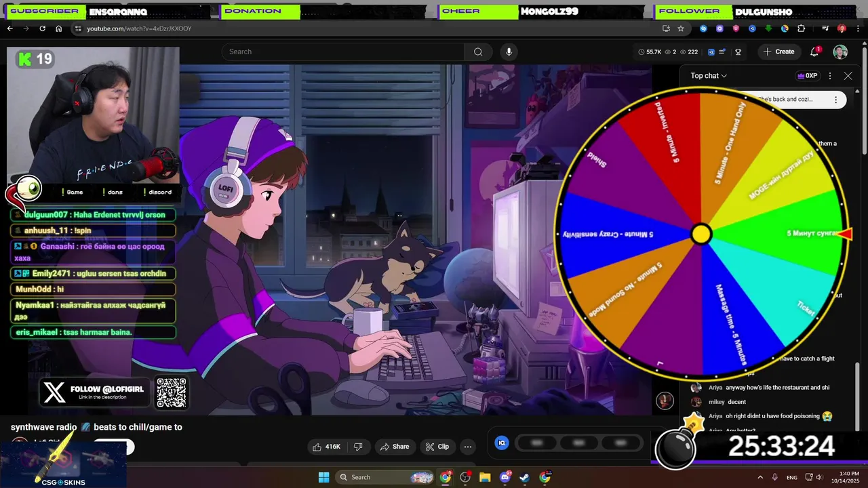This screenshot has width=868, height=488.
Task: Click the Windows taskbar Search box
Action: (384, 477)
